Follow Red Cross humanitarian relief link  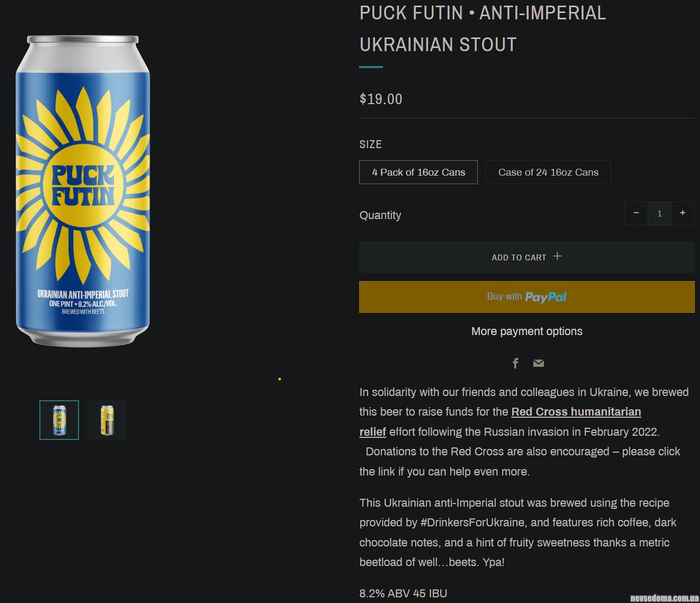click(x=575, y=412)
